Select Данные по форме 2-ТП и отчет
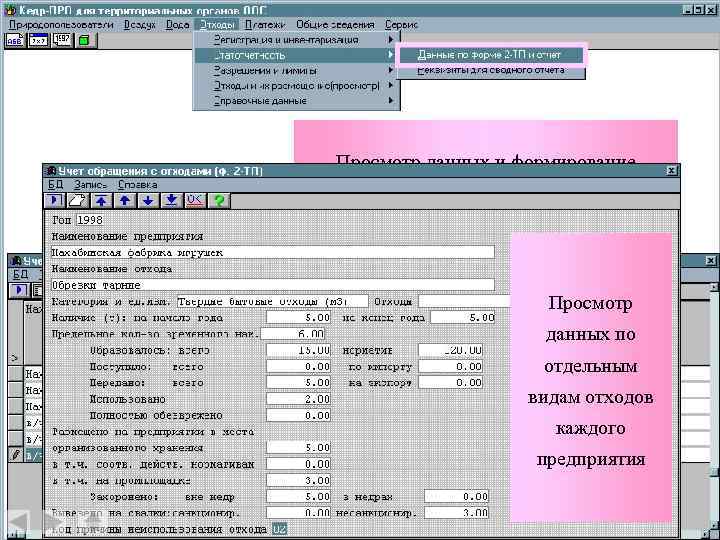Screen dimensions: 720x540 pos(490,55)
